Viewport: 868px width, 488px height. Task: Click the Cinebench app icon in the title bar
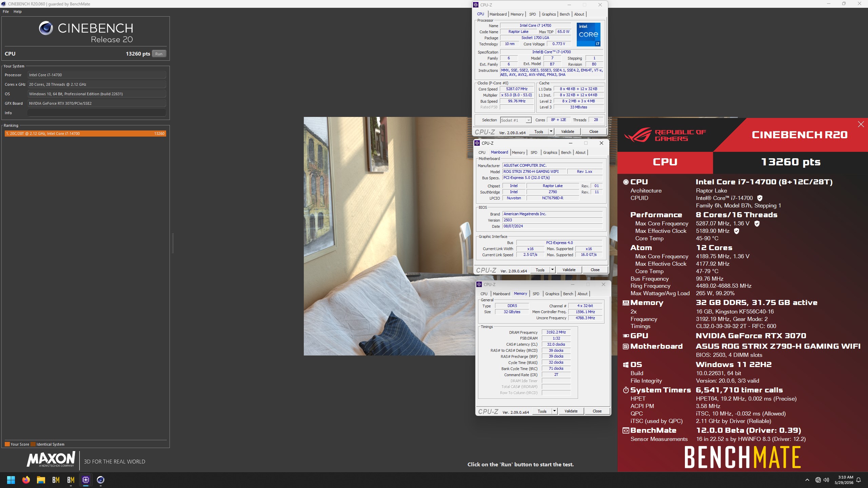pos(4,4)
